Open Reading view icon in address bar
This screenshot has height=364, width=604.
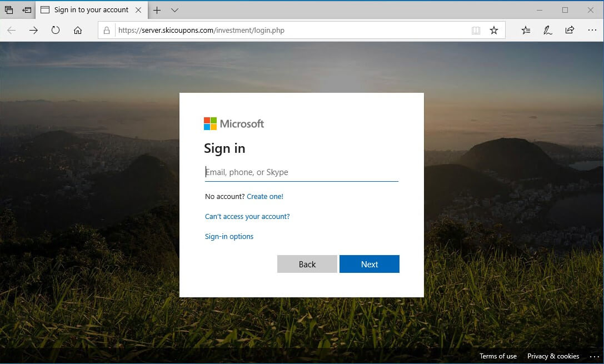(476, 30)
